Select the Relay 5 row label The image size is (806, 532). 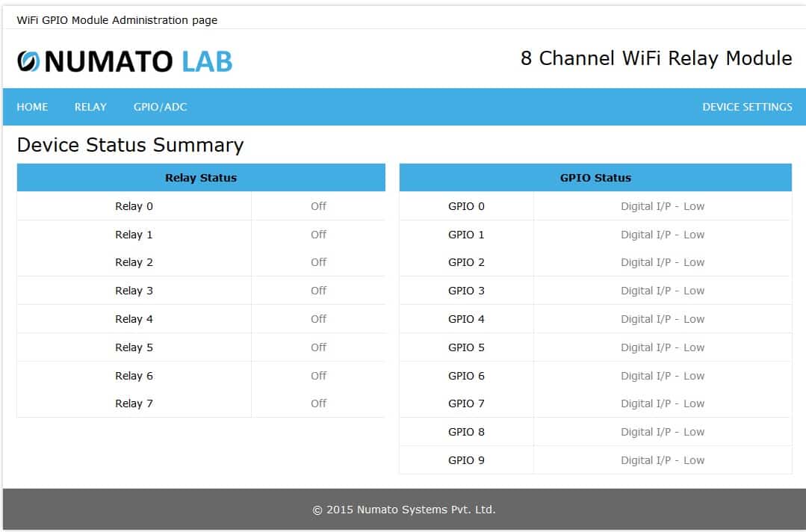tap(134, 347)
